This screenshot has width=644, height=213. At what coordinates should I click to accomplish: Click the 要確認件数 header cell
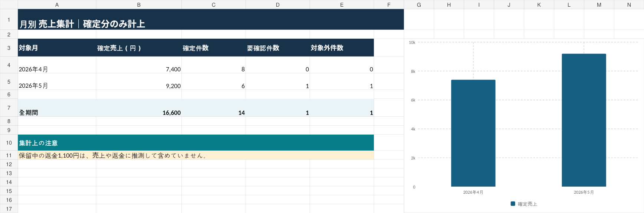tap(277, 48)
